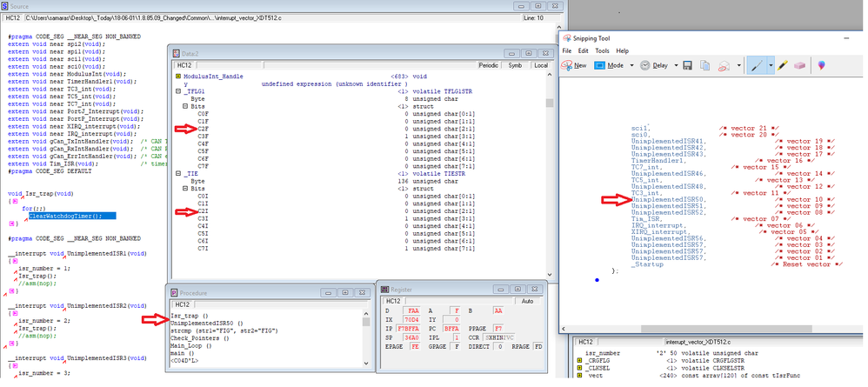Collapse the Bits node under _TIE
This screenshot has width=868, height=387.
point(185,188)
